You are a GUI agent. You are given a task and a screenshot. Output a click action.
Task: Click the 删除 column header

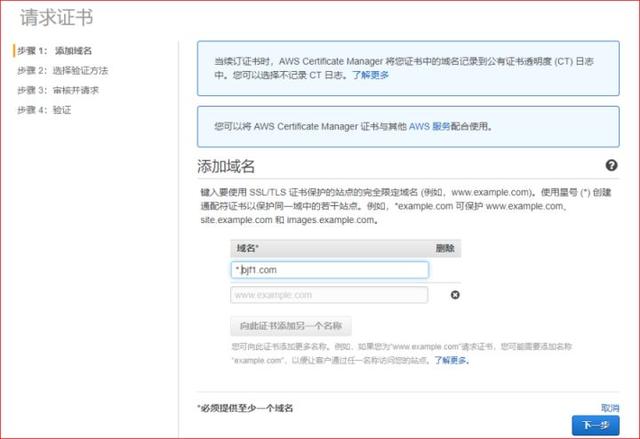[x=445, y=248]
